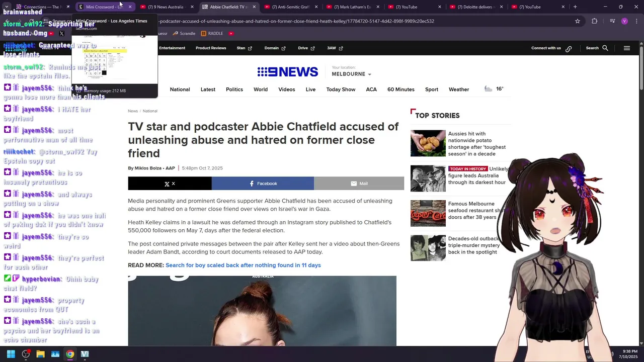Open the Photos app in taskbar
Screen dimensions: 644x362
(55, 354)
